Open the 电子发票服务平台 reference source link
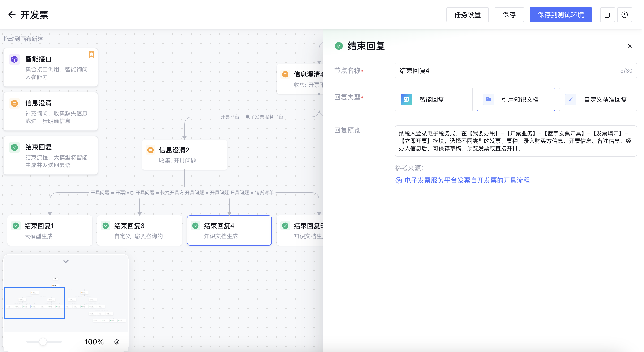Viewport: 644px width, 352px height. [x=467, y=180]
